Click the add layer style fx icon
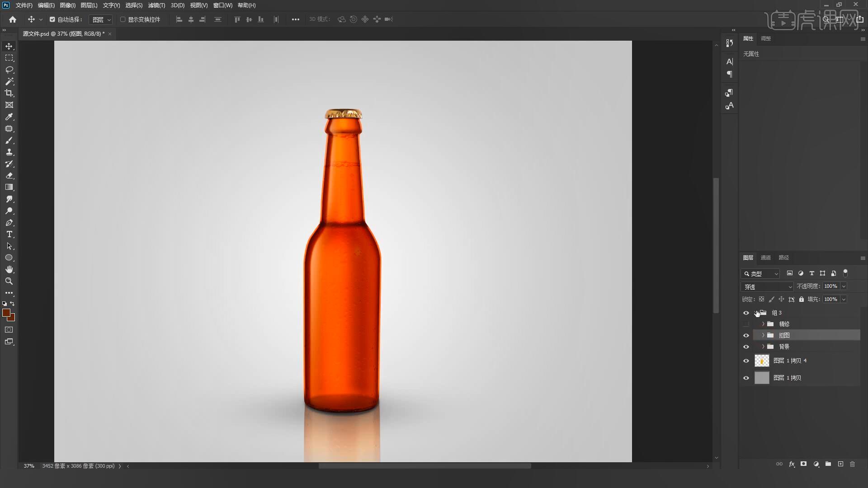The height and width of the screenshot is (488, 868). tap(792, 464)
